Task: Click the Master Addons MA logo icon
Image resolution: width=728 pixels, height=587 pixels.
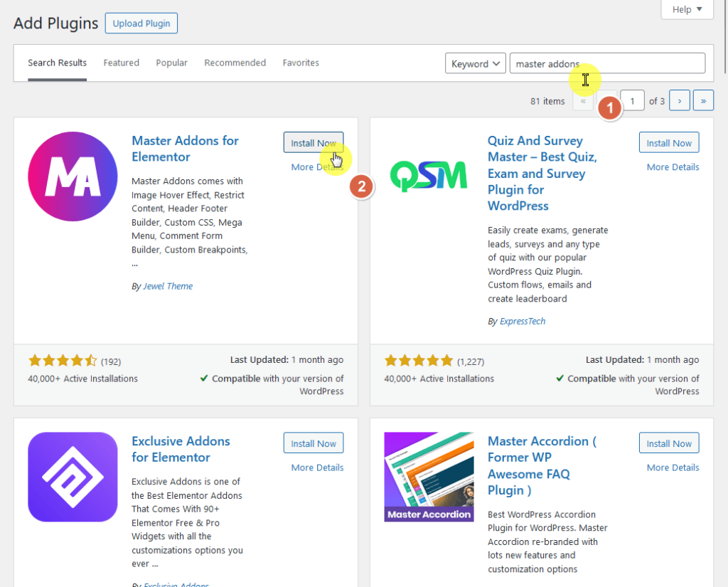Action: point(73,176)
